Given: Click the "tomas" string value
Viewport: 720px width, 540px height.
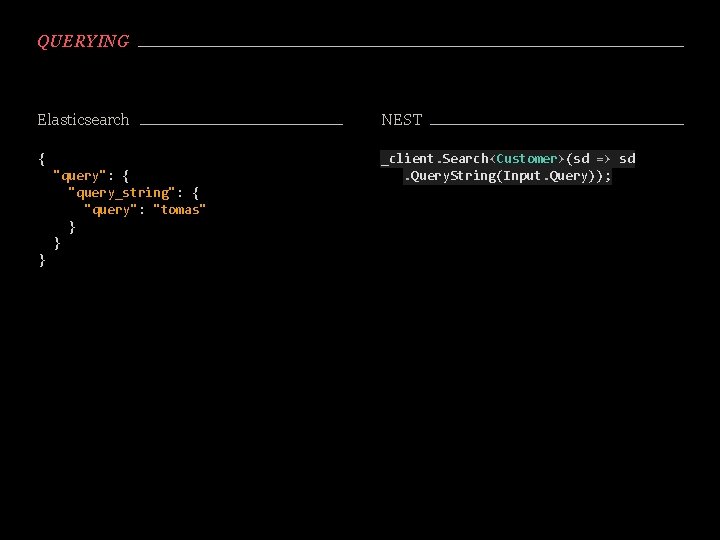Looking at the screenshot, I should 179,209.
